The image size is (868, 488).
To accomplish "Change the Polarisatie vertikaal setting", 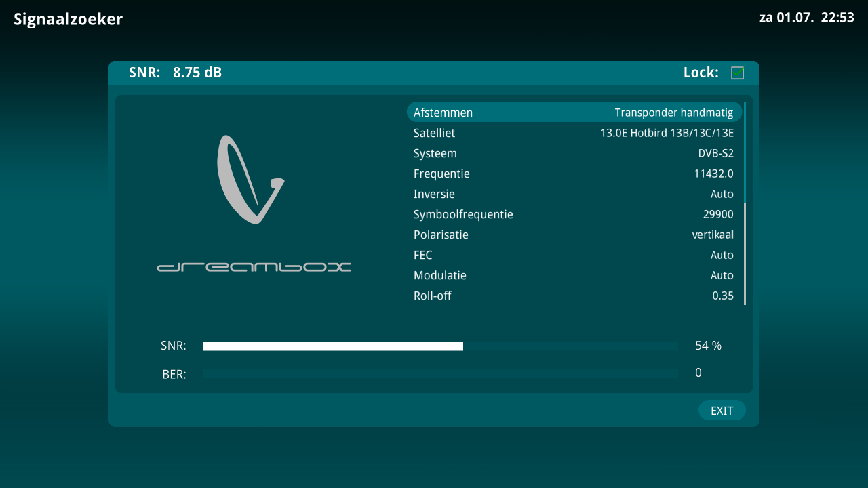I will [x=712, y=235].
